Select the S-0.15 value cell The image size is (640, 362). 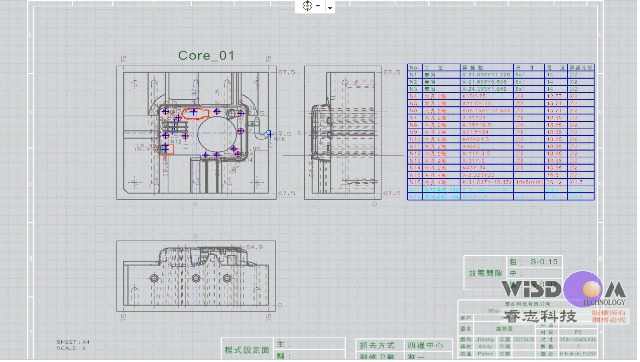(x=535, y=262)
